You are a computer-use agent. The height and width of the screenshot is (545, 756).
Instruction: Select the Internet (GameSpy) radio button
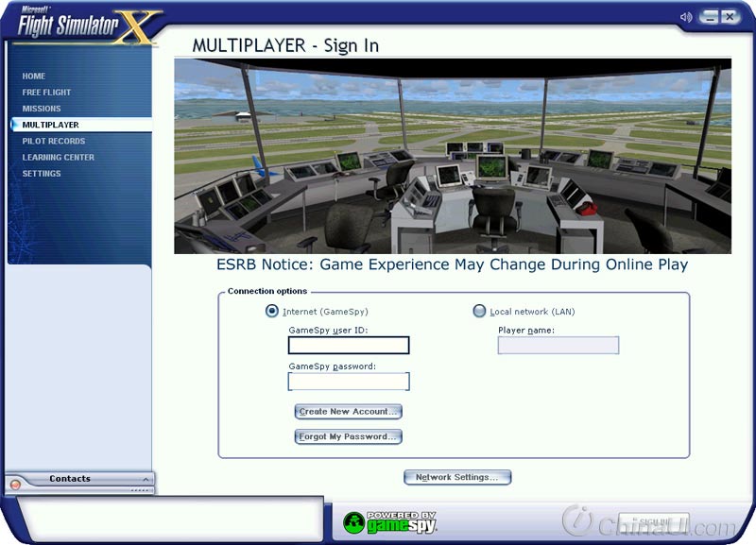pos(272,311)
